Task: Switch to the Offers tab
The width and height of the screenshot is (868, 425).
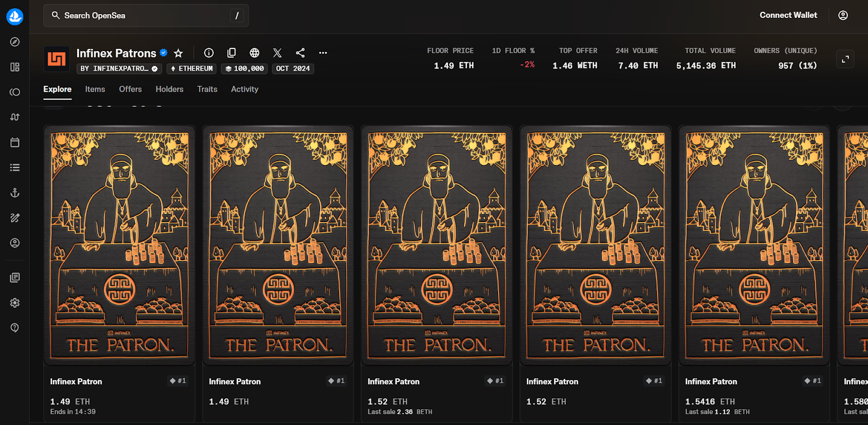Action: click(x=130, y=89)
